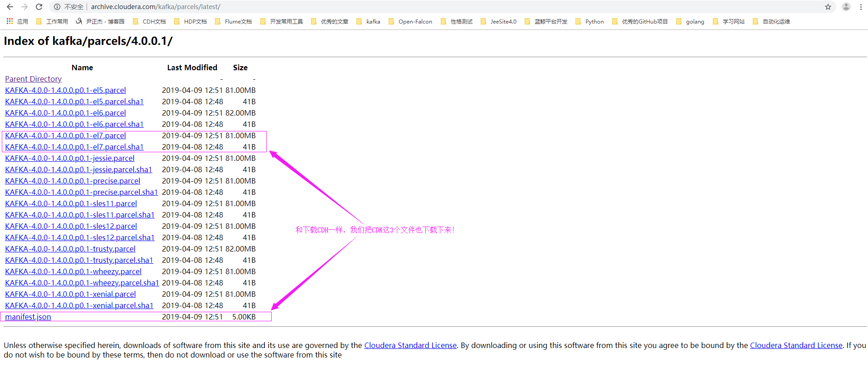The width and height of the screenshot is (868, 377).
Task: Open the apps grid shortcut icon
Action: (x=10, y=21)
